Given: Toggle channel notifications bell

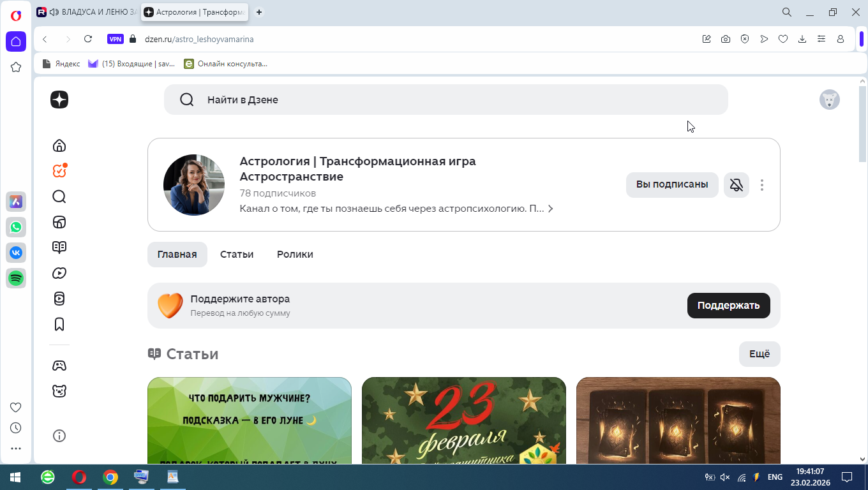Looking at the screenshot, I should [x=737, y=185].
